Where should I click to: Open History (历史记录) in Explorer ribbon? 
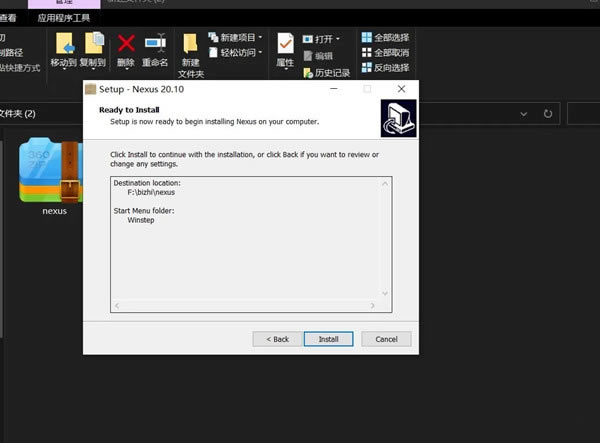(326, 73)
